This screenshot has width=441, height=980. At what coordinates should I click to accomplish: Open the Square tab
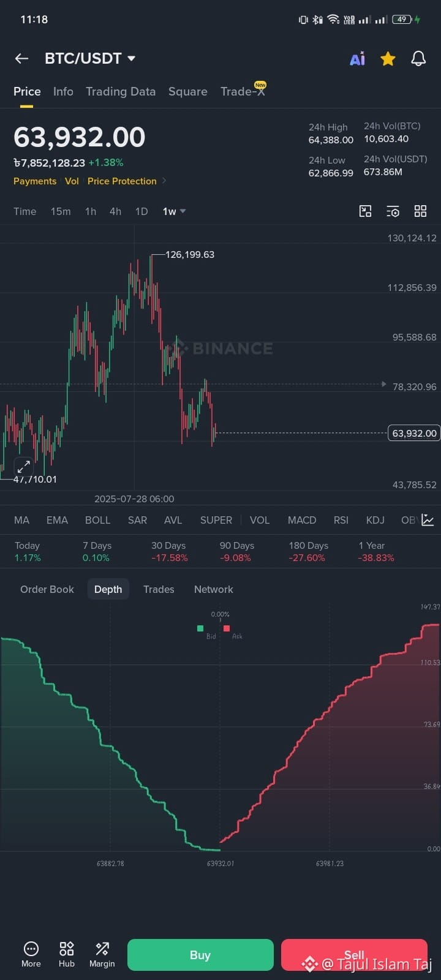187,91
